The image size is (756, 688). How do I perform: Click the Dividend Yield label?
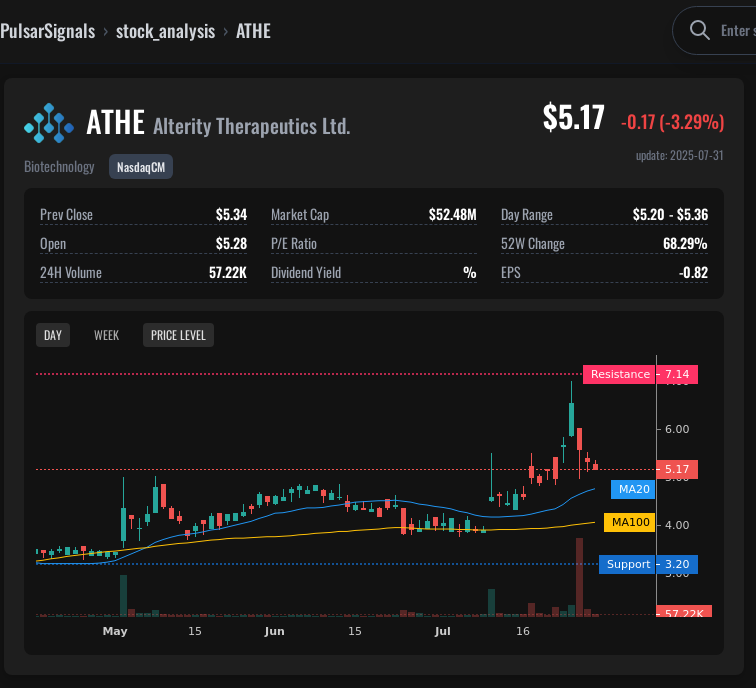(x=306, y=272)
